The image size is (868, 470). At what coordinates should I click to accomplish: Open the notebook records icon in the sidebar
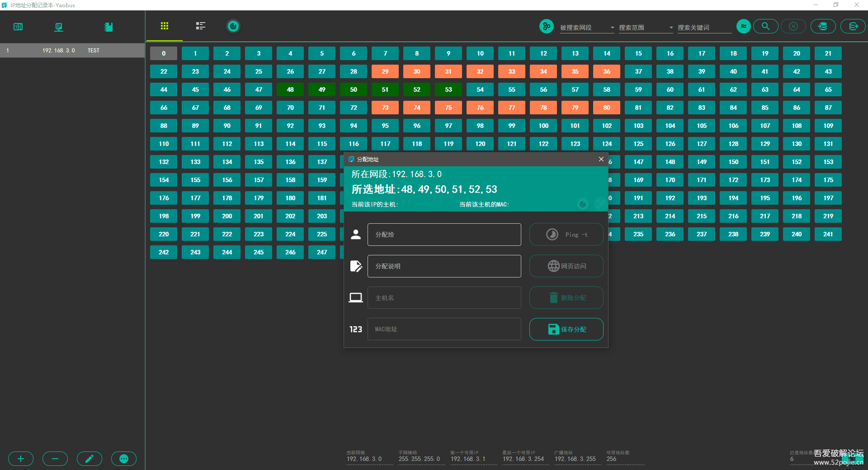(x=108, y=27)
